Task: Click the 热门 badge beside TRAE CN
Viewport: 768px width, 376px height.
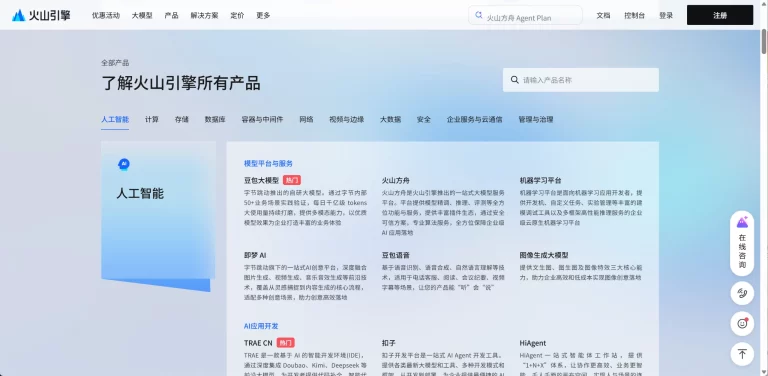Action: (286, 343)
